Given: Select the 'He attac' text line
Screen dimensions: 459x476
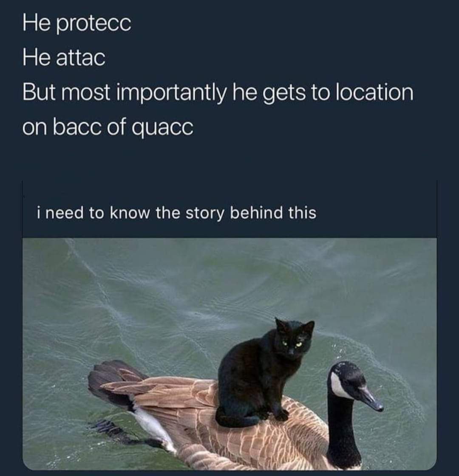Looking at the screenshot, I should 64,57.
